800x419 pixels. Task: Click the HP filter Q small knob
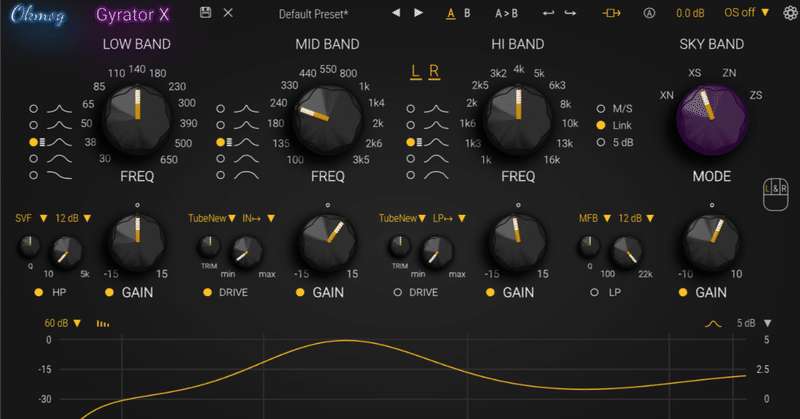30,246
